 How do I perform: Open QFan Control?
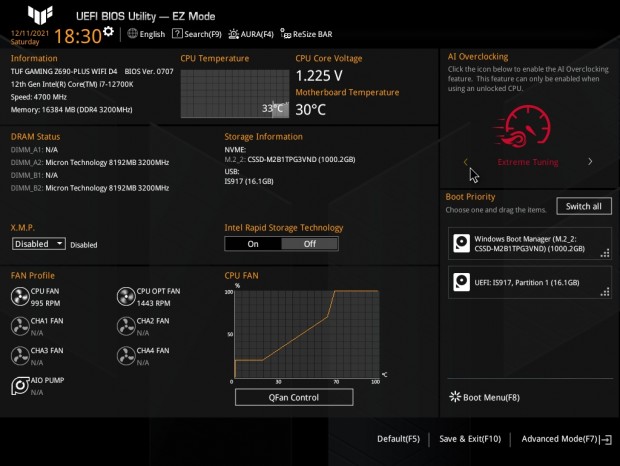pyautogui.click(x=294, y=397)
